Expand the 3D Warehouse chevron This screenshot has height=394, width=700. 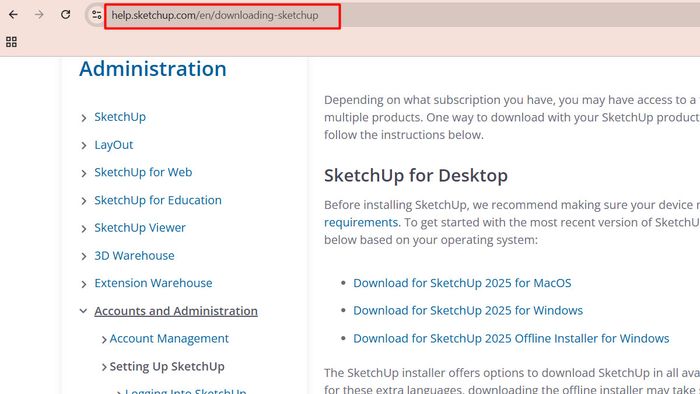[x=83, y=256]
